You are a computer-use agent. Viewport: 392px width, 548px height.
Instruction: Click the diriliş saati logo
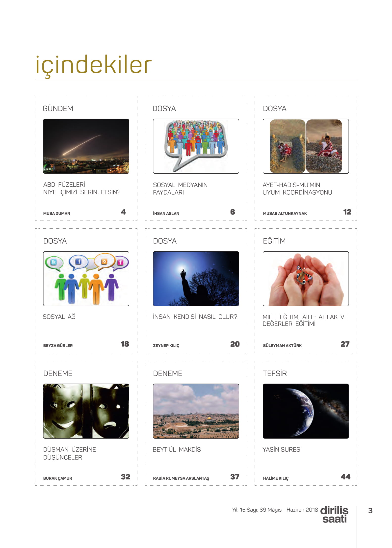334,515
